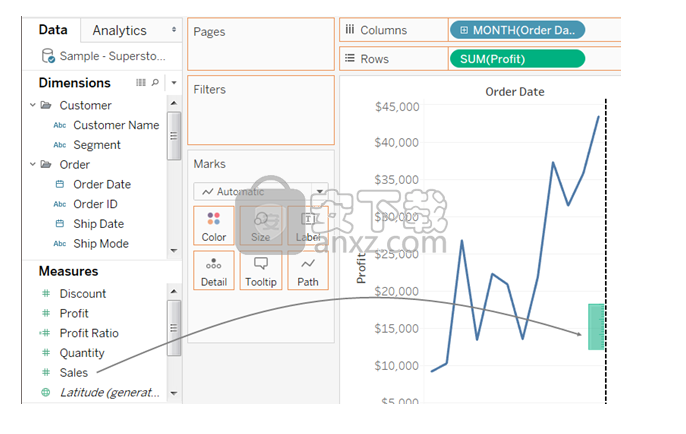Click the Tooltip button on Marks card

coord(261,271)
